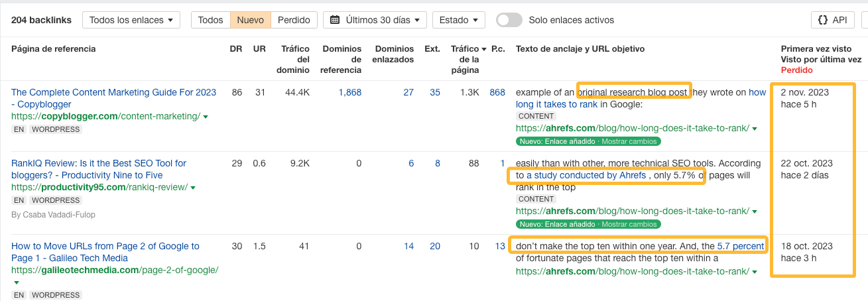Click Mostrar cambios in RankIQ row
Viewport: 868px width, 301px height.
coord(629,224)
